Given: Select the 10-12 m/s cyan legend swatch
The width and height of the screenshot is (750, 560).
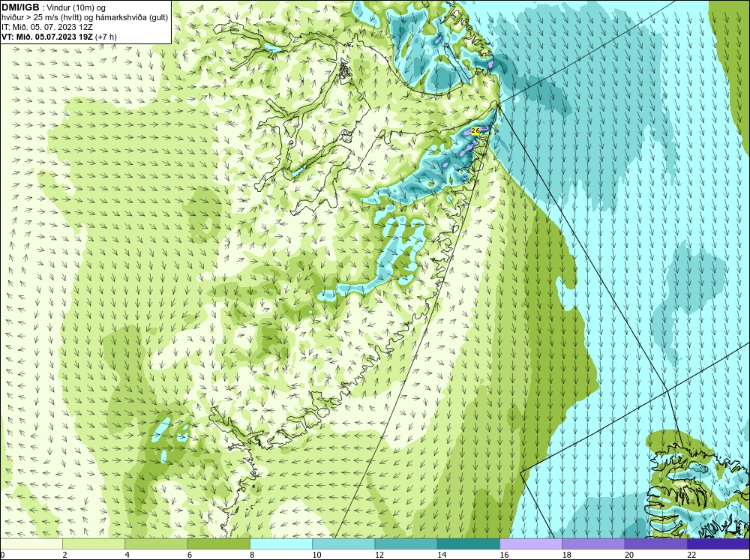Looking at the screenshot, I should 343,544.
